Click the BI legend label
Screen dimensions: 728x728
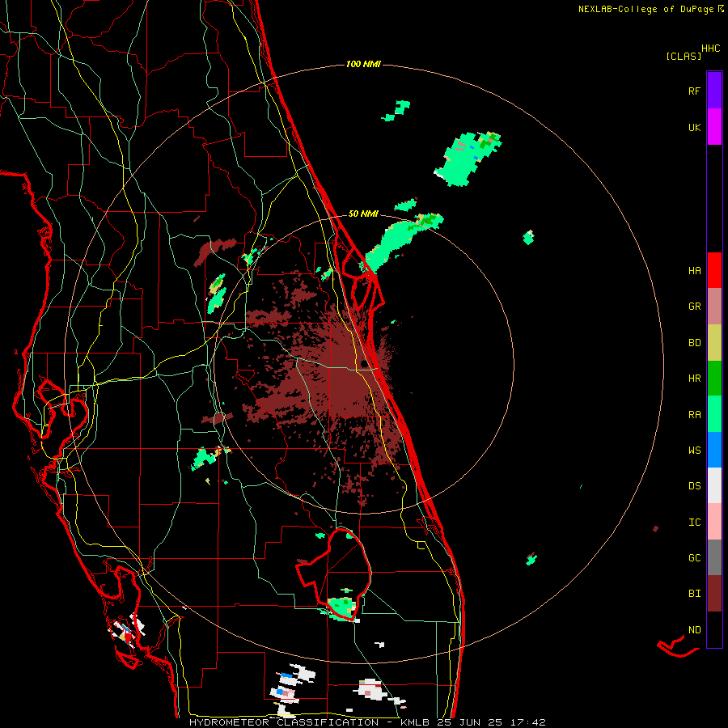(x=694, y=594)
